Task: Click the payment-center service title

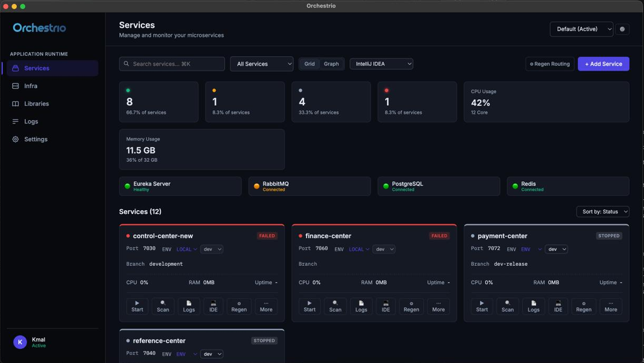Action: coord(503,236)
